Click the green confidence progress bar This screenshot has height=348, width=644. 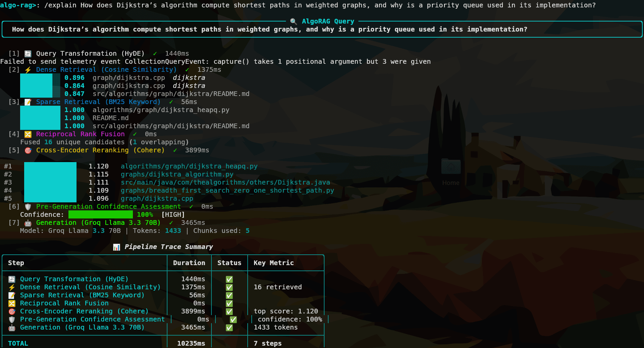[x=101, y=215]
